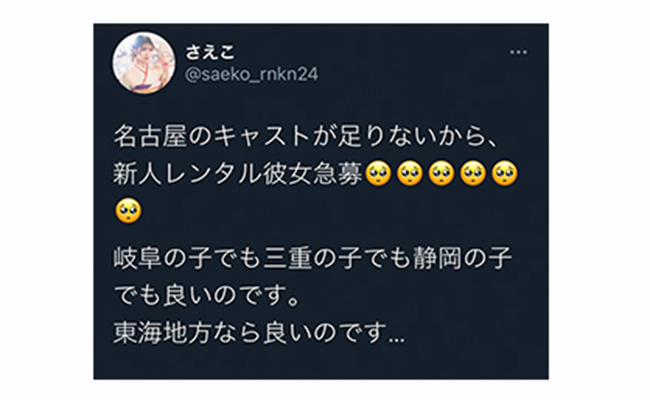Viewport: 650px width, 400px height.
Task: Click the word キャスト in the first line
Action: point(261,136)
